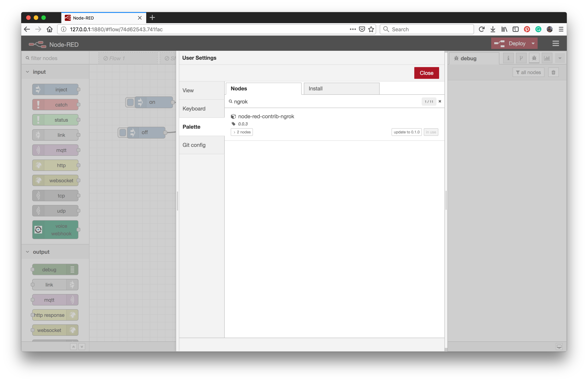Open the Flow 1 workspace tab
588x382 pixels.
click(128, 58)
